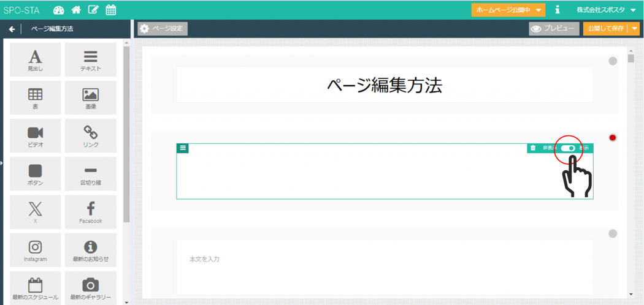Add a Facebook embed block
The width and height of the screenshot is (644, 305).
pos(90,212)
